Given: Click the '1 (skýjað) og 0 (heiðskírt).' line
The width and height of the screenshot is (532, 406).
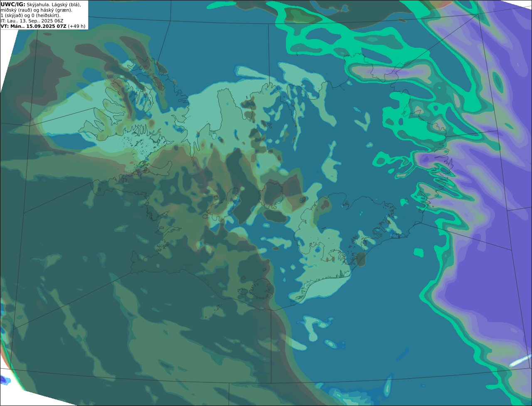Looking at the screenshot, I should (x=30, y=15).
